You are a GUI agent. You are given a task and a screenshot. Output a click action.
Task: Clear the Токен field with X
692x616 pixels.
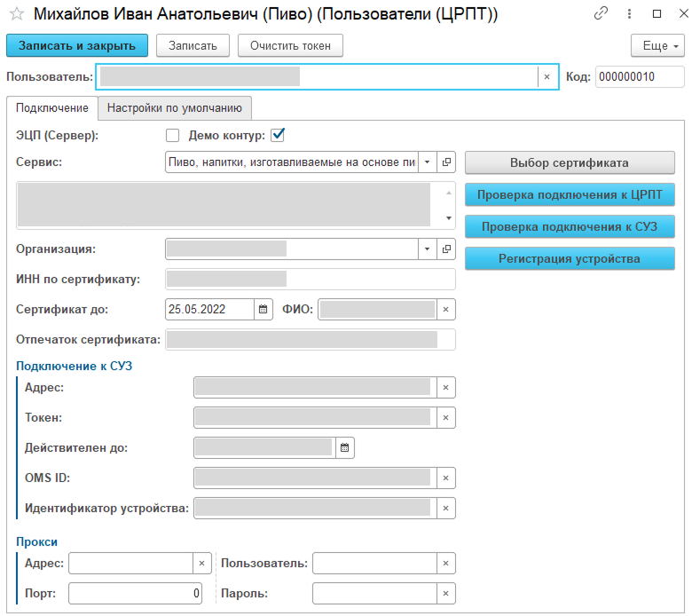[445, 417]
